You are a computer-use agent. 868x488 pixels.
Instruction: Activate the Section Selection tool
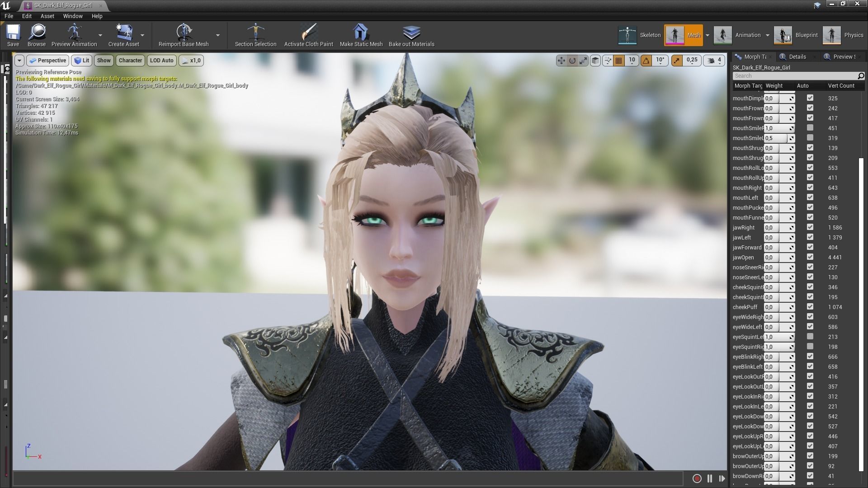[x=255, y=35]
